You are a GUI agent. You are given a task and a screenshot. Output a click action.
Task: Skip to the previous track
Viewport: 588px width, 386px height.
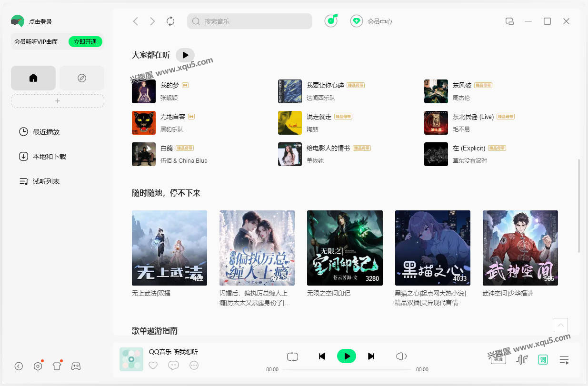pyautogui.click(x=322, y=356)
